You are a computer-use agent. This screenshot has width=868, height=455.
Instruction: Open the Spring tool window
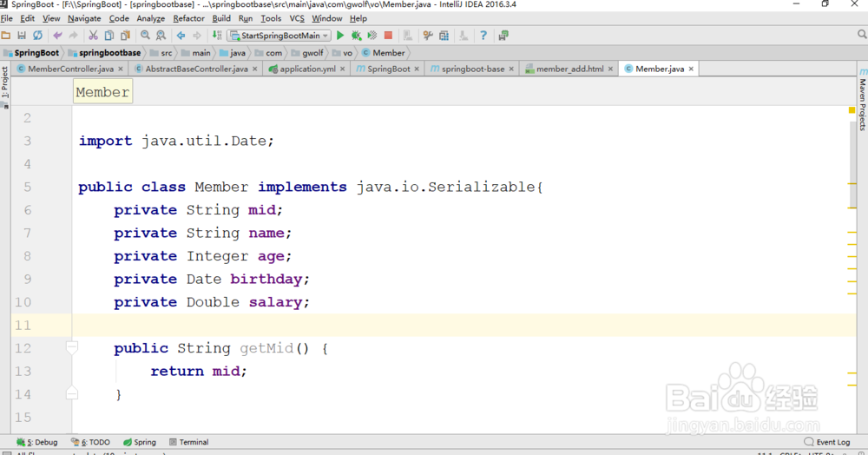[x=140, y=442]
